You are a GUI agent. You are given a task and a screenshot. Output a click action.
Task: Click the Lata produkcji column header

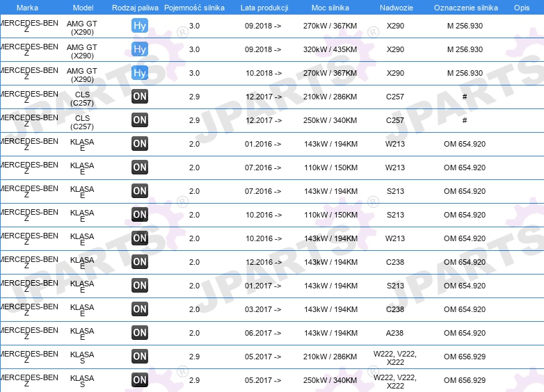(264, 8)
